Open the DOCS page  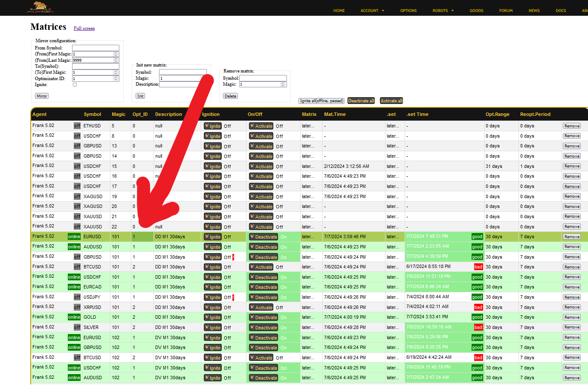[x=561, y=11]
